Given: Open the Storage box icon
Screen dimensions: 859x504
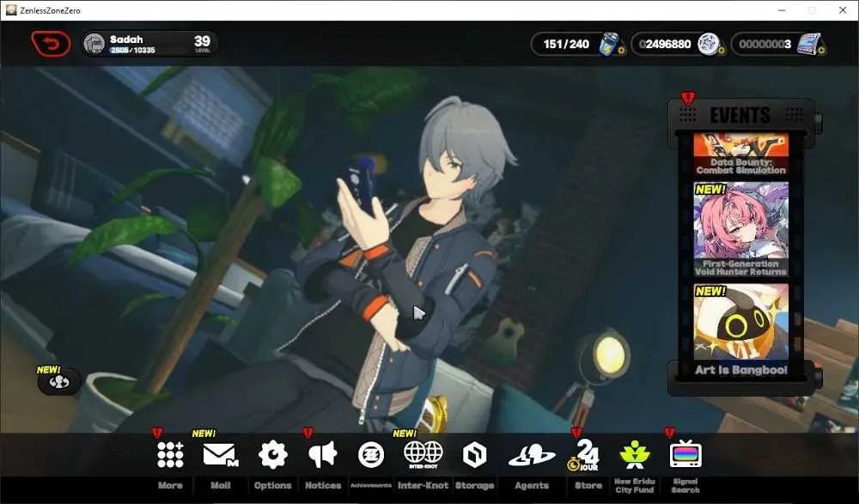Looking at the screenshot, I should (474, 455).
